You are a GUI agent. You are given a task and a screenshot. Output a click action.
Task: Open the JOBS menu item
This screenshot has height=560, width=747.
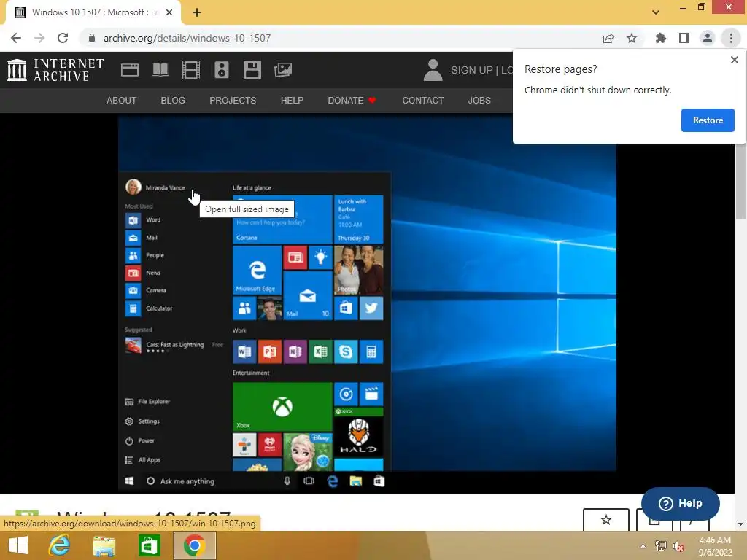click(479, 101)
